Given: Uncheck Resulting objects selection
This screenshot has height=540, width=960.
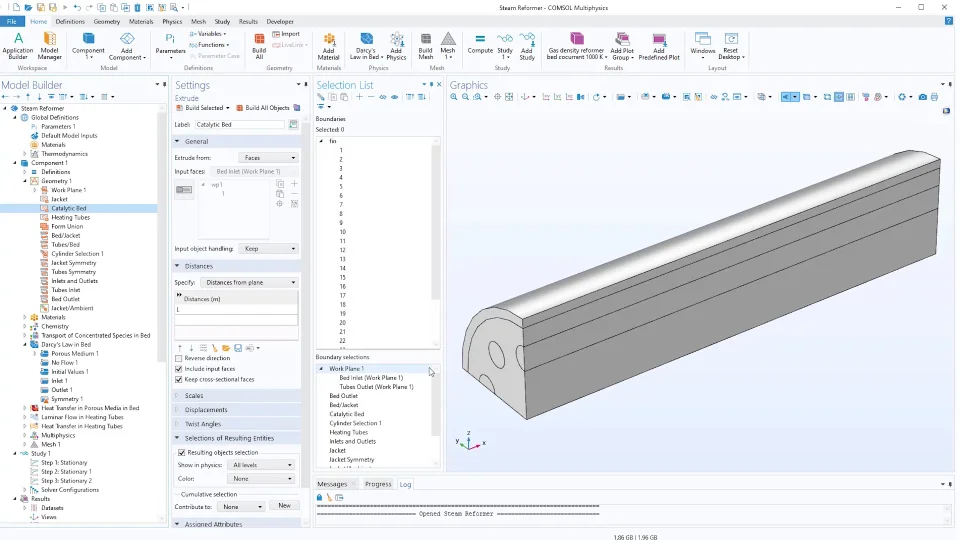Looking at the screenshot, I should click(x=181, y=452).
